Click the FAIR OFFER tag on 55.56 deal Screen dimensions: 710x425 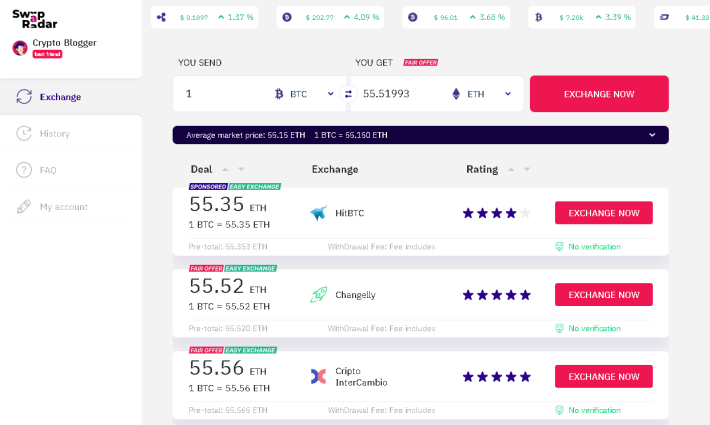coord(206,350)
